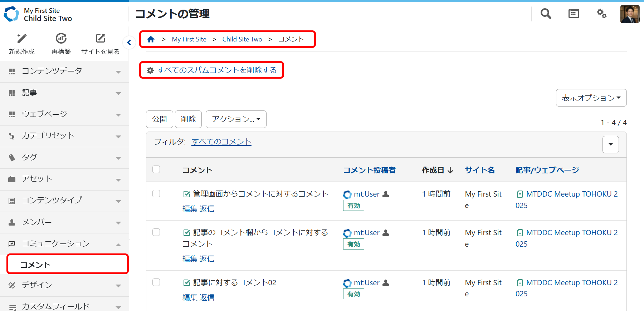Screen dimensions: 644x311
Task: Click the search magnifier icon
Action: tap(546, 14)
